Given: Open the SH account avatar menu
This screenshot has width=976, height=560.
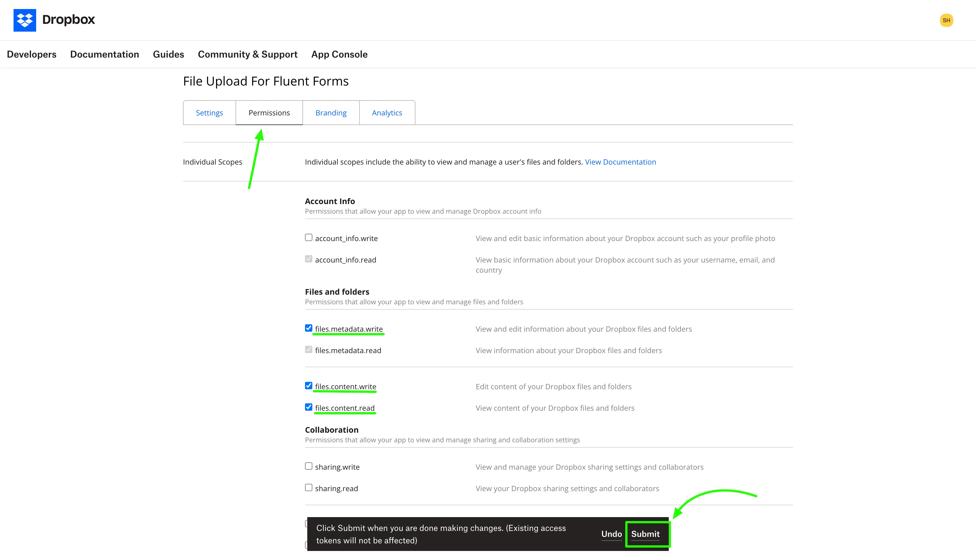Looking at the screenshot, I should [x=947, y=20].
